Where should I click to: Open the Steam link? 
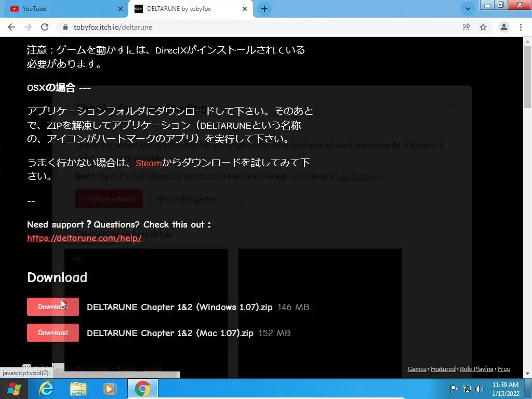[x=149, y=163]
